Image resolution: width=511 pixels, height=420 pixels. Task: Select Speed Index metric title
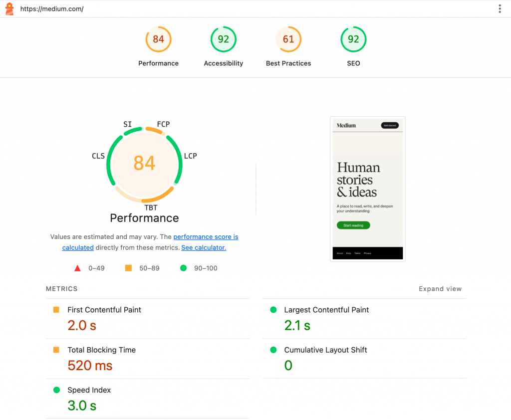[x=89, y=390]
